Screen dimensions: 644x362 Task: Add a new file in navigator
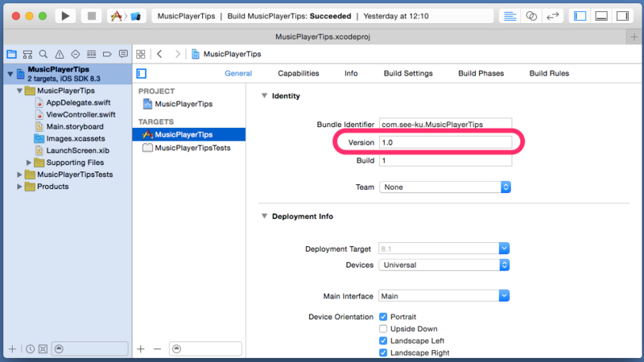pyautogui.click(x=12, y=349)
